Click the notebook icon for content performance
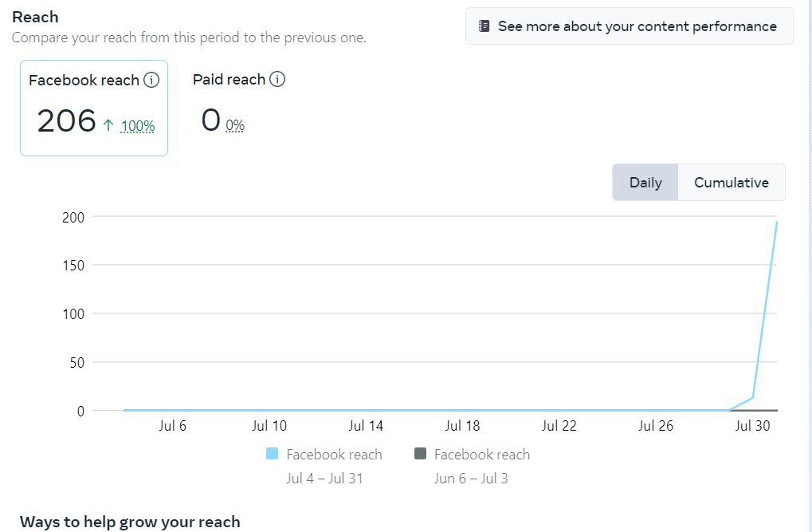This screenshot has height=532, width=812. 484,26
